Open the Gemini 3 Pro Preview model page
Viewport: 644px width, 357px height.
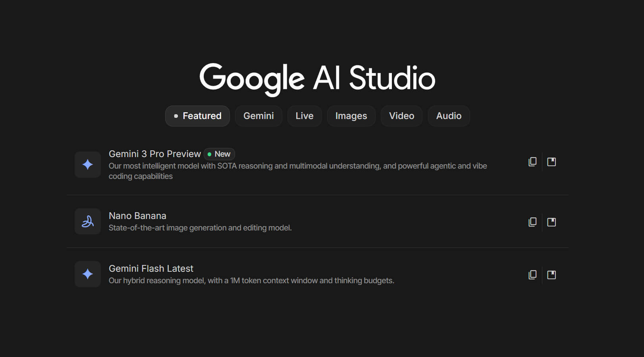coord(154,154)
